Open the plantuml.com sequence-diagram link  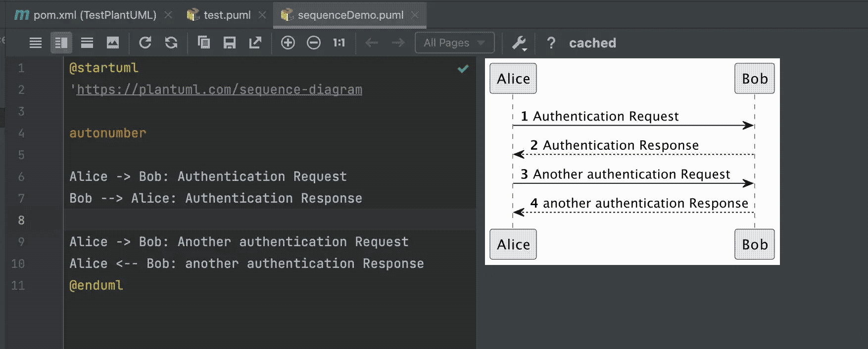[x=219, y=89]
